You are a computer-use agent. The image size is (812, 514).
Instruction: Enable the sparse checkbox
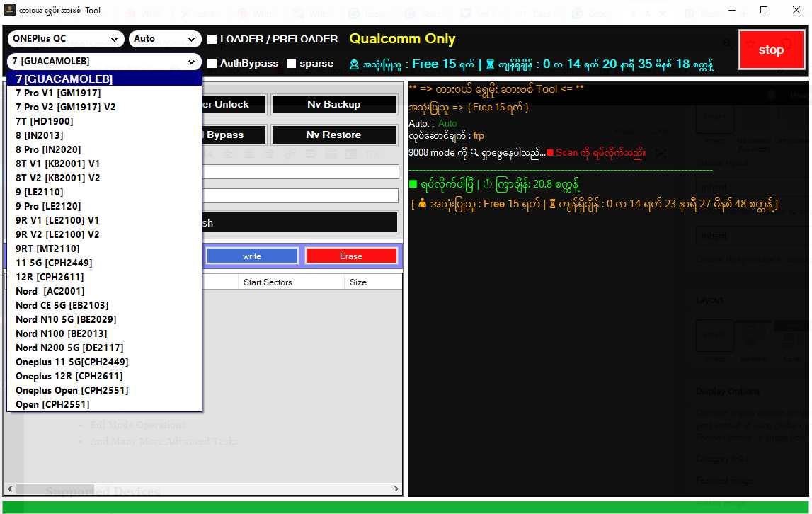tap(293, 63)
